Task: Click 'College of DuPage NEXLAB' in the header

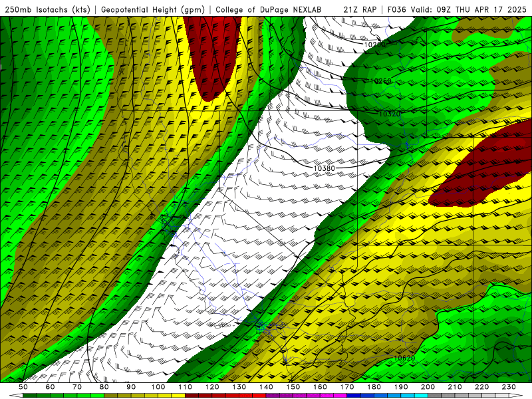Action: [269, 9]
